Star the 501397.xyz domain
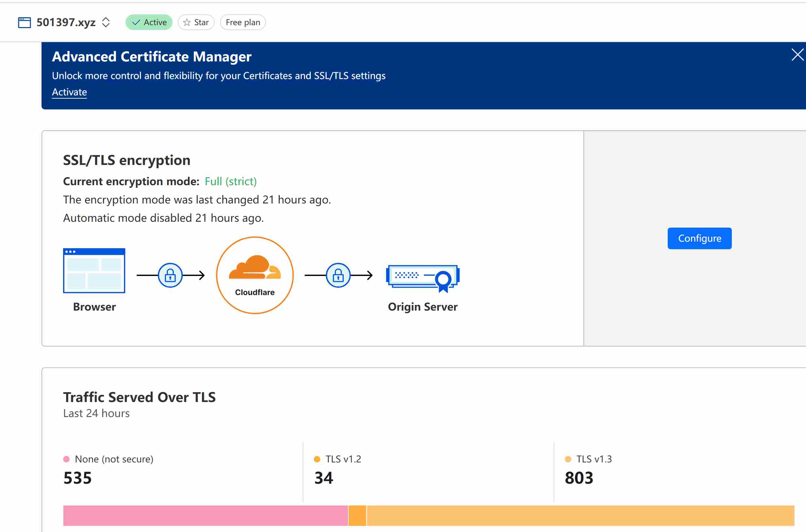This screenshot has height=532, width=806. [196, 23]
